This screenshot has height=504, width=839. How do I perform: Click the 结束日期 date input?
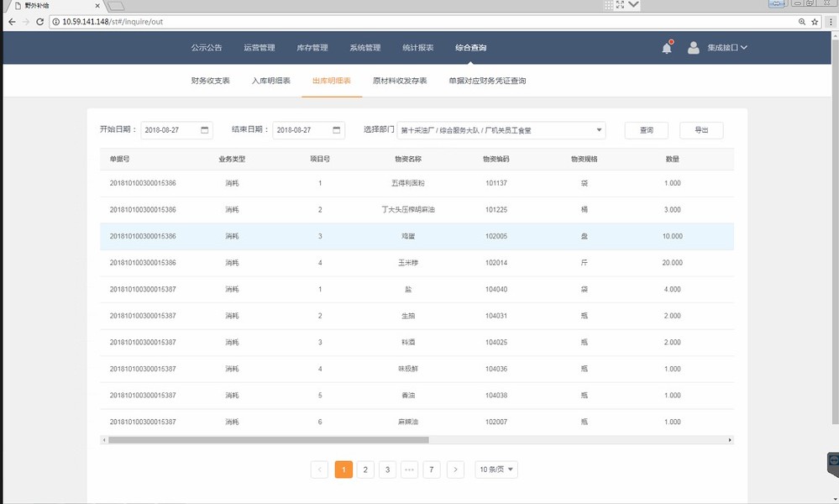click(309, 130)
